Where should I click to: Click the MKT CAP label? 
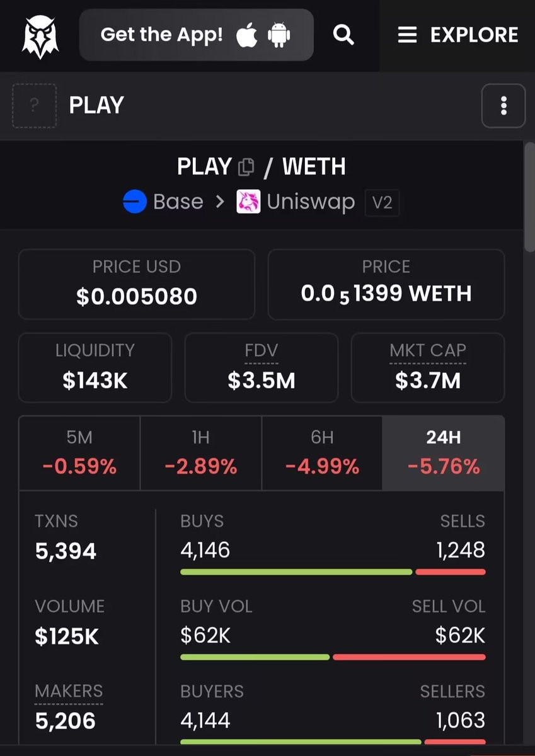point(428,351)
